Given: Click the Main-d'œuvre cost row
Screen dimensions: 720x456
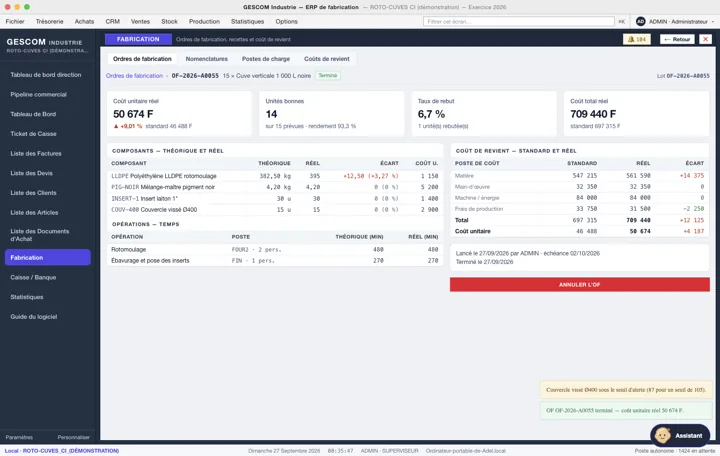Looking at the screenshot, I should [579, 187].
